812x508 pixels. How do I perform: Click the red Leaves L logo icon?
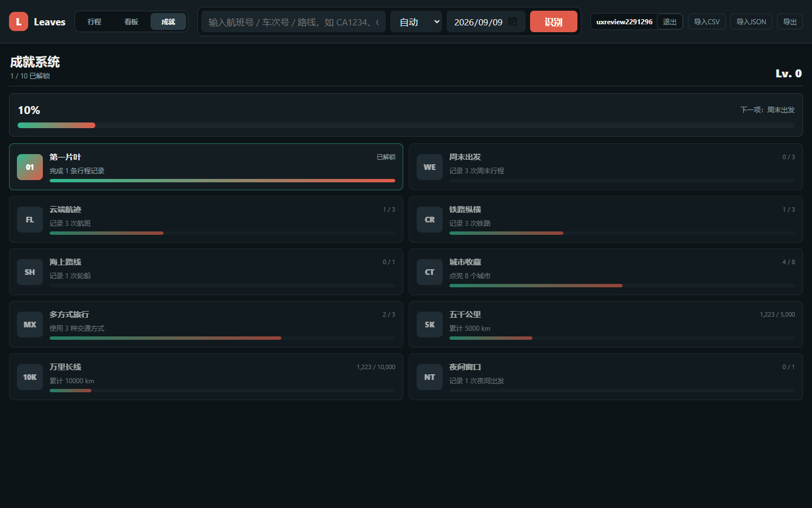click(19, 21)
